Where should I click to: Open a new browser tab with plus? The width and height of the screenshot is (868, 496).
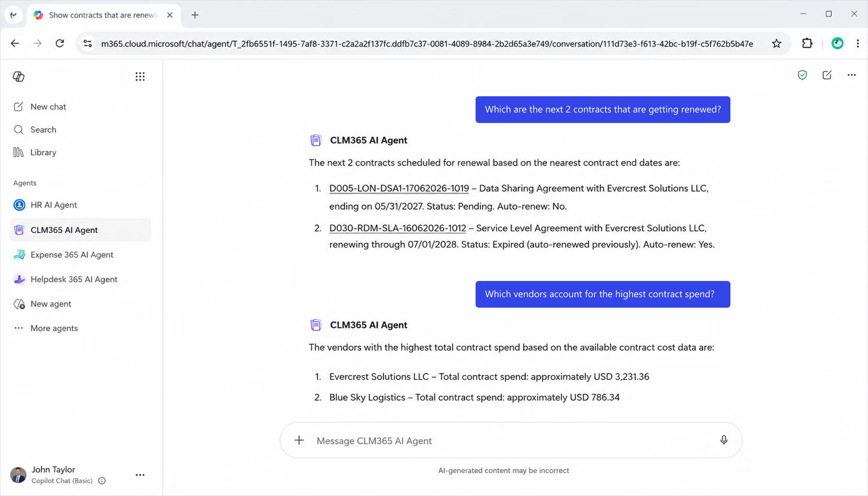pyautogui.click(x=195, y=15)
